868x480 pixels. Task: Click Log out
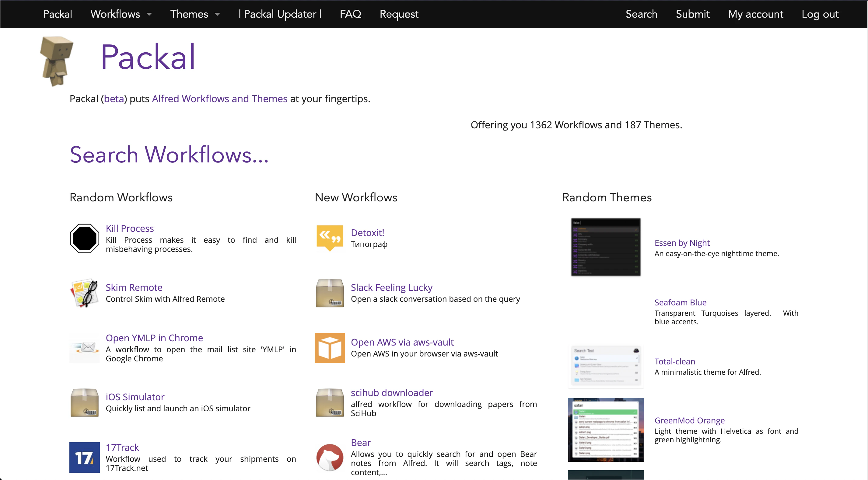pyautogui.click(x=820, y=14)
